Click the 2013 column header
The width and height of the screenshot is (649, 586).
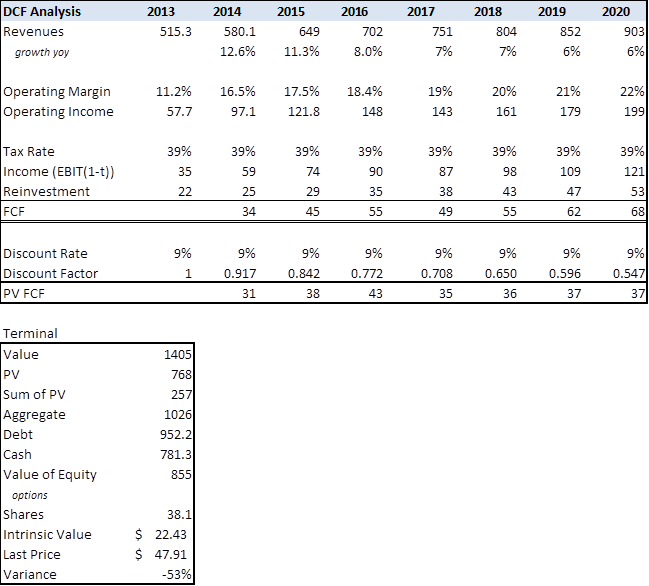point(161,12)
